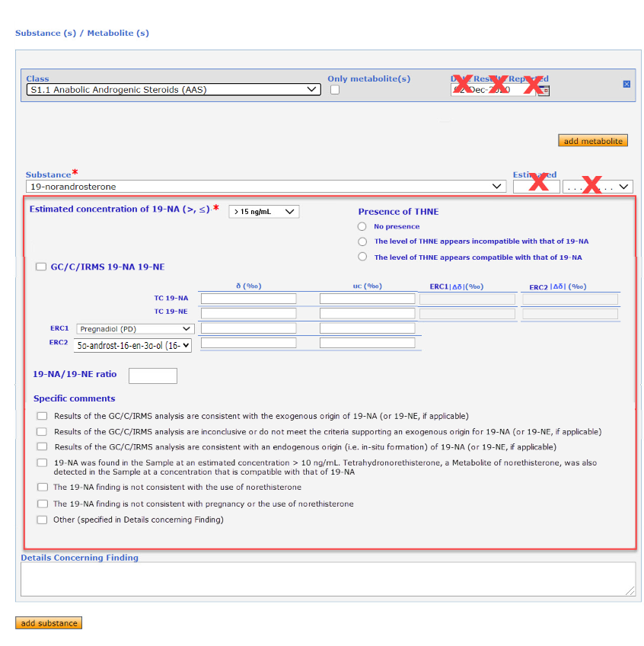Check 'not consistent with pregnancy or the use' comment
This screenshot has width=644, height=646.
[x=42, y=504]
